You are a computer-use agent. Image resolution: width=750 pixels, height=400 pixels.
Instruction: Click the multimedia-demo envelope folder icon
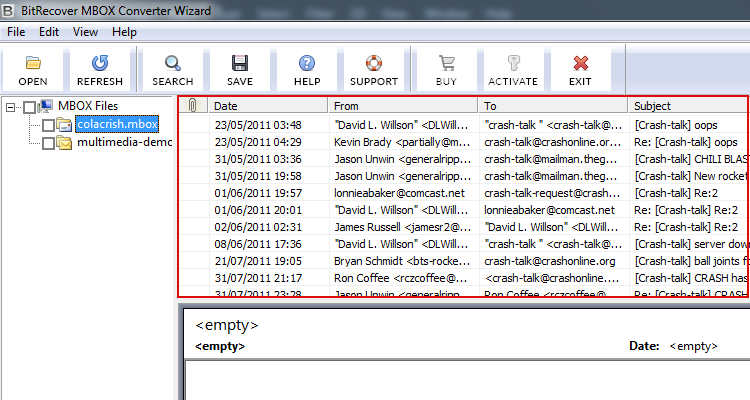pos(64,143)
